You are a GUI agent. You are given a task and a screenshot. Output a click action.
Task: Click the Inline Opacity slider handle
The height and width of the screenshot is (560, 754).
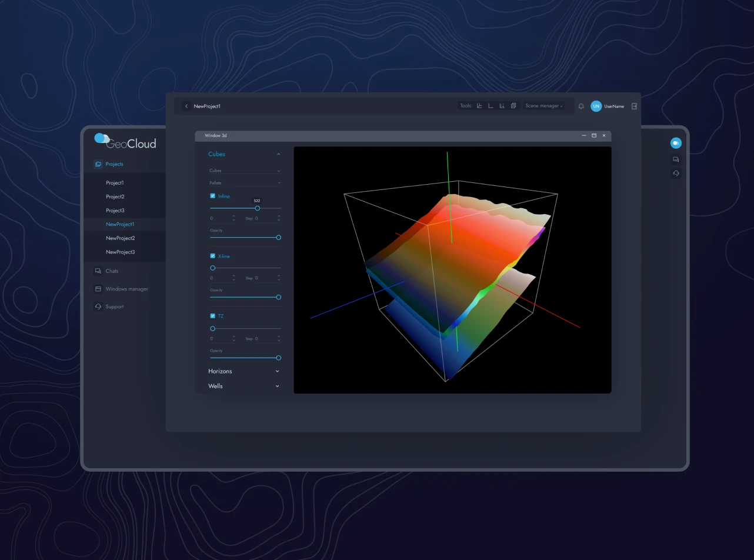point(279,238)
